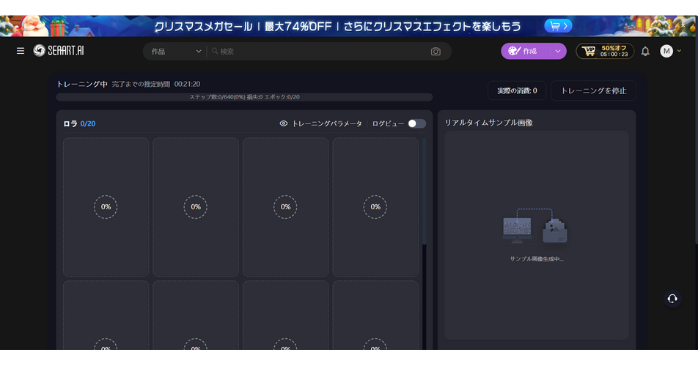Open the customer support headset icon

672,299
